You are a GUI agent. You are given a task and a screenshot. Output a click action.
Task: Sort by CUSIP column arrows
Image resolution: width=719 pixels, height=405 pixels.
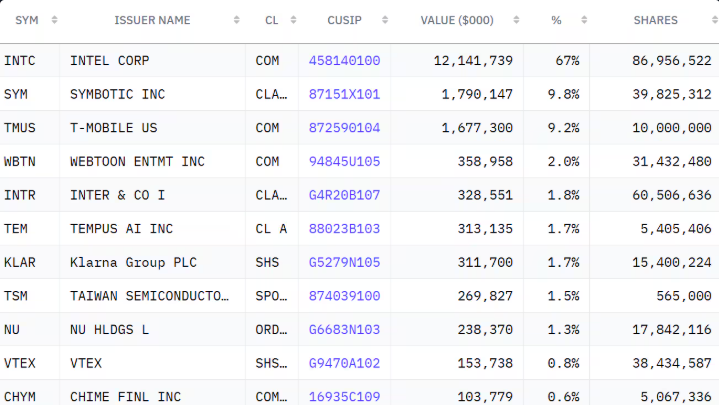(385, 20)
